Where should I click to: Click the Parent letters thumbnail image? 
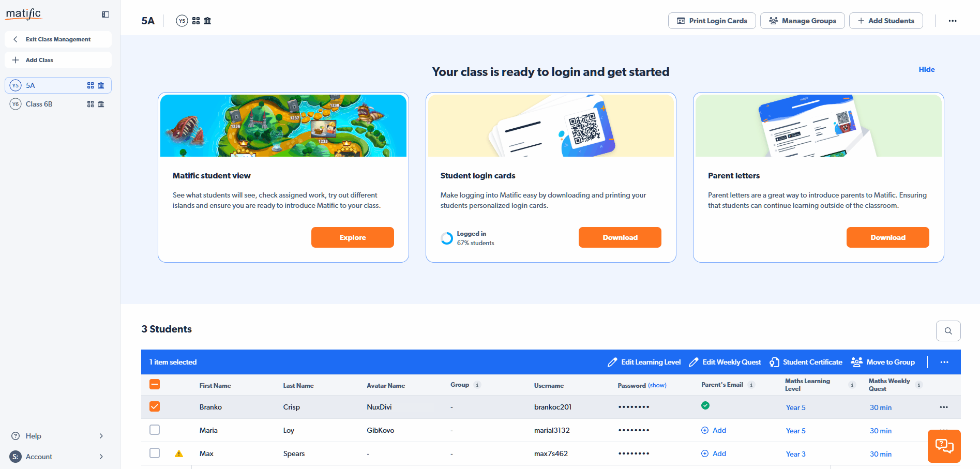[x=819, y=126]
